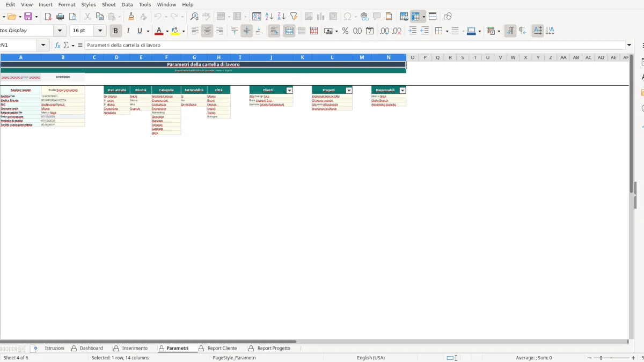The image size is (644, 362).
Task: Open the font size dropdown
Action: (100, 31)
